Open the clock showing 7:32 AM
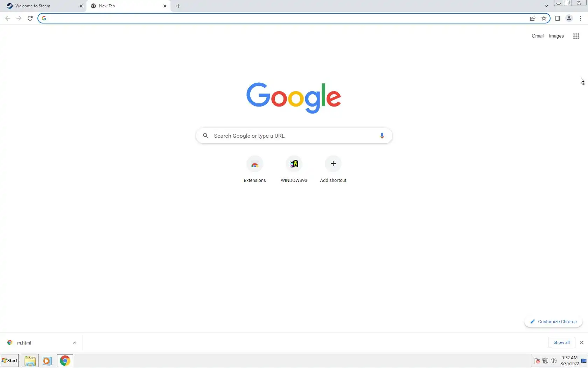 tap(569, 361)
